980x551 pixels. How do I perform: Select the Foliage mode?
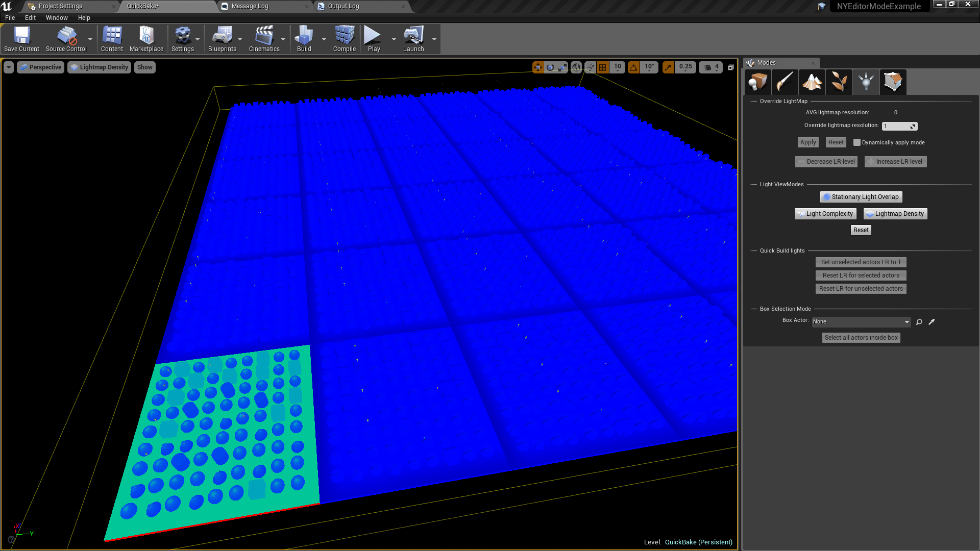[839, 82]
